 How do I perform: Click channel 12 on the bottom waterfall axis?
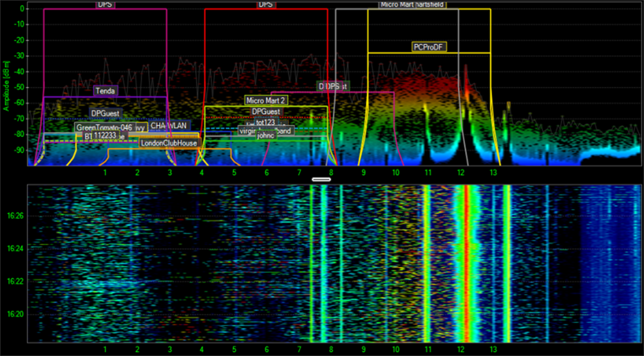pyautogui.click(x=460, y=349)
